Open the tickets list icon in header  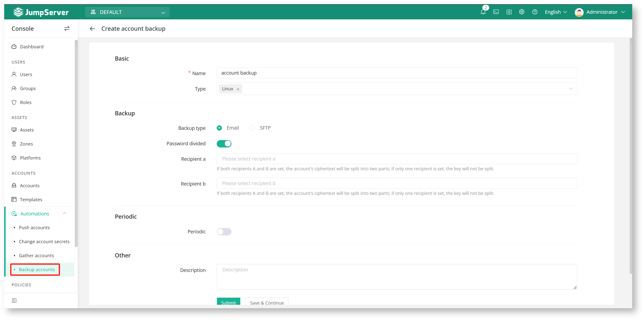tap(509, 12)
